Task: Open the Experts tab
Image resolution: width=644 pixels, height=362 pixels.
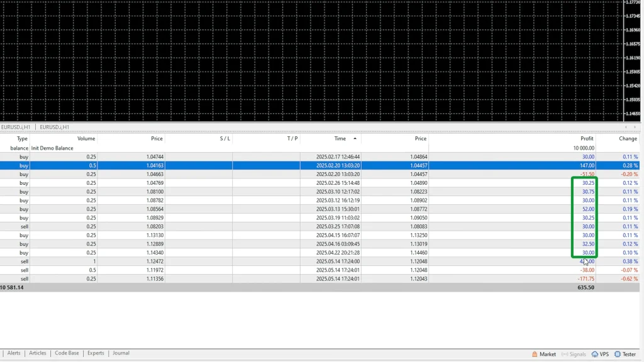Action: pos(96,353)
